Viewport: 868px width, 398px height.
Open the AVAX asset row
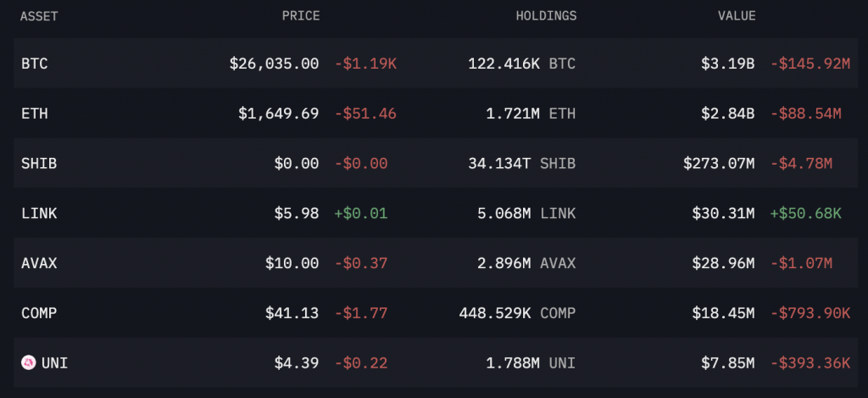tap(436, 263)
